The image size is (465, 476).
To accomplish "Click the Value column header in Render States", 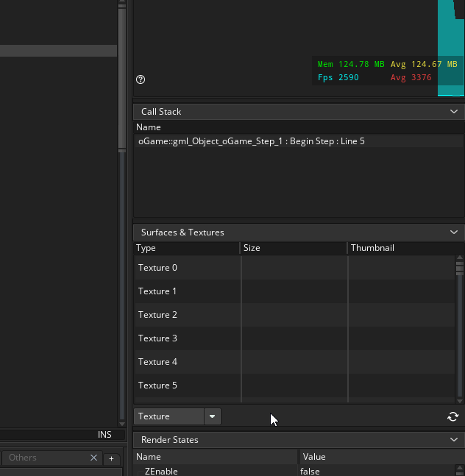I will [x=314, y=457].
